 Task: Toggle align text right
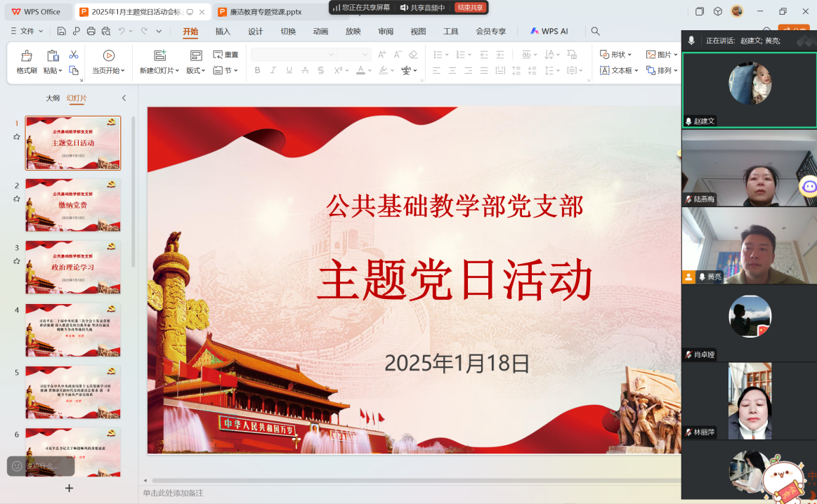(469, 70)
